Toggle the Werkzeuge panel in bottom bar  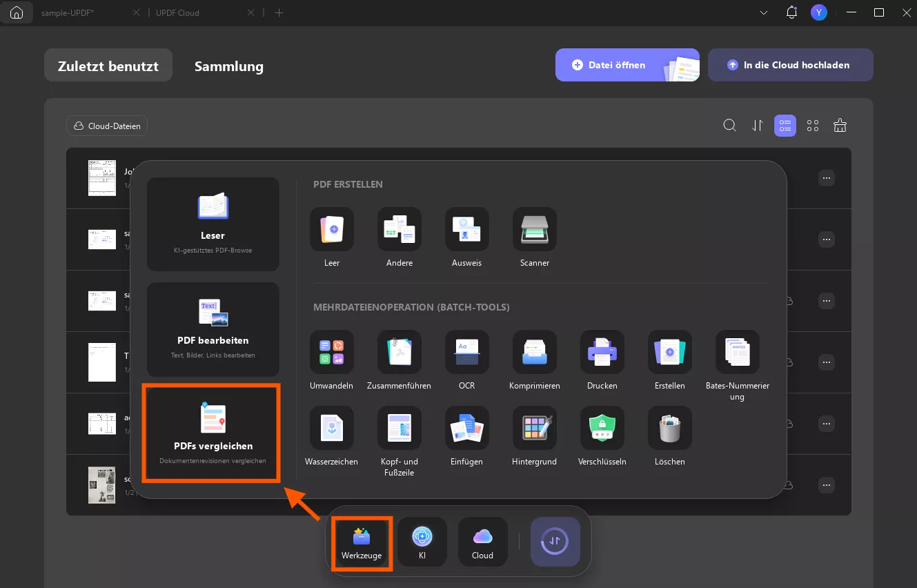click(x=362, y=542)
